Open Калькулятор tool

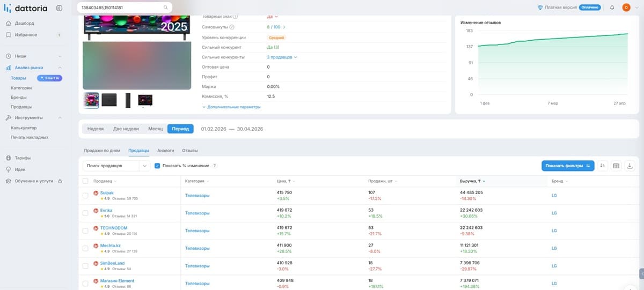[x=24, y=128]
